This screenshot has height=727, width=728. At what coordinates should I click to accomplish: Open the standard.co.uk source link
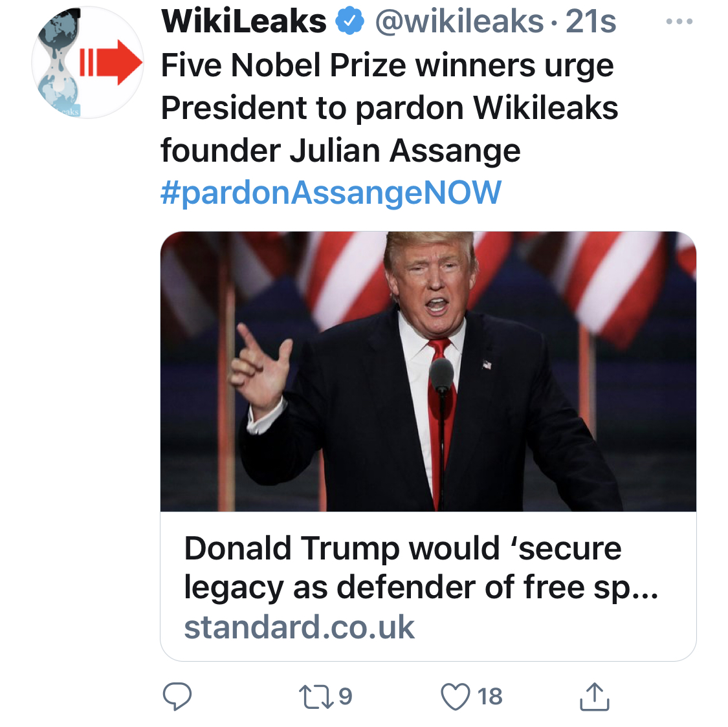point(299,627)
